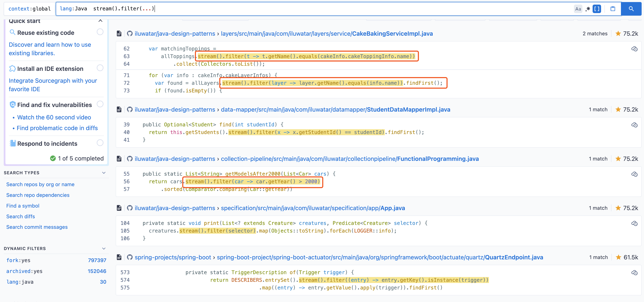Click cloud icon on App.java snippet
Viewport: 644px width, 302px height.
click(x=634, y=223)
